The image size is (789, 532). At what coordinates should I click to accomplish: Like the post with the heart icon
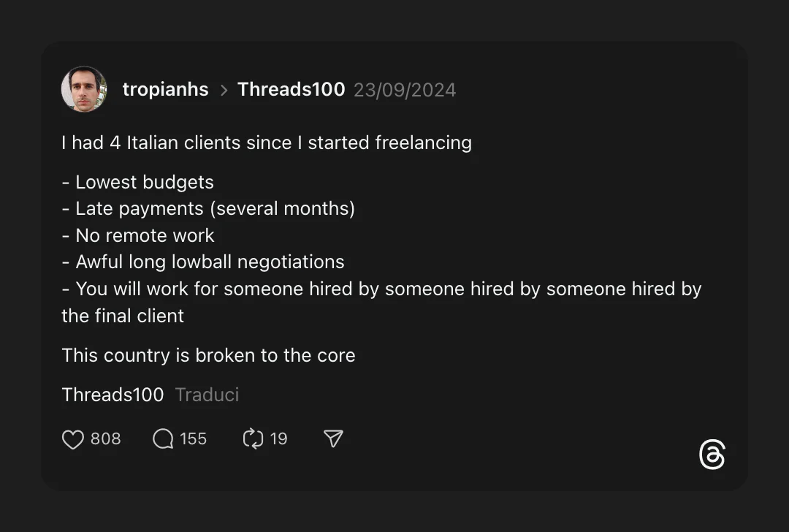click(73, 439)
